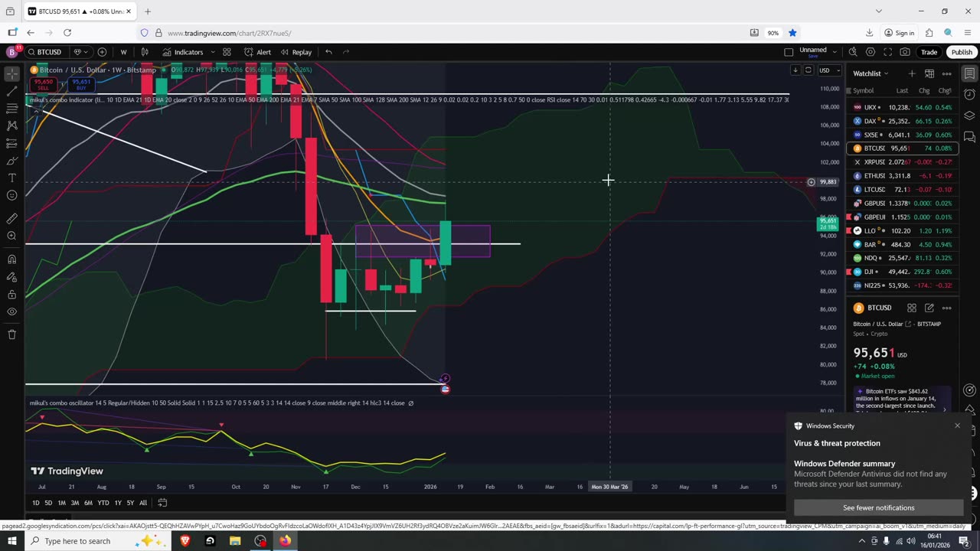Open the text annotation tool

coord(11,178)
